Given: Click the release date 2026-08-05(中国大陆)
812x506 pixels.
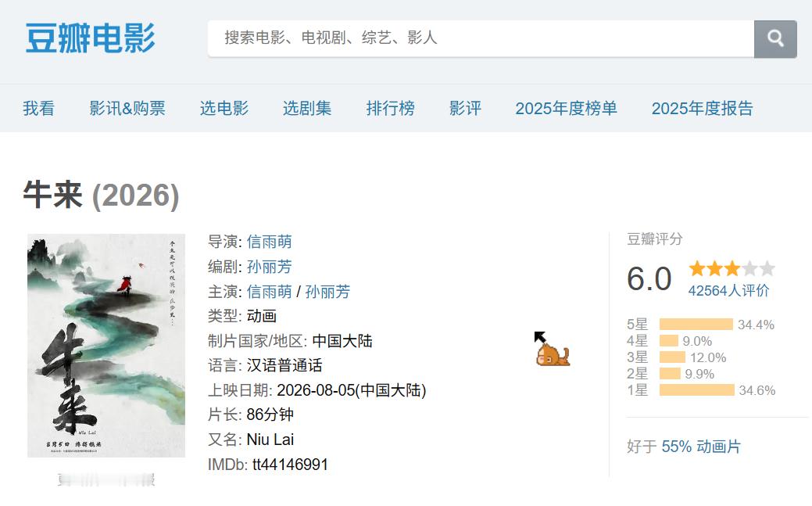Looking at the screenshot, I should click(352, 390).
